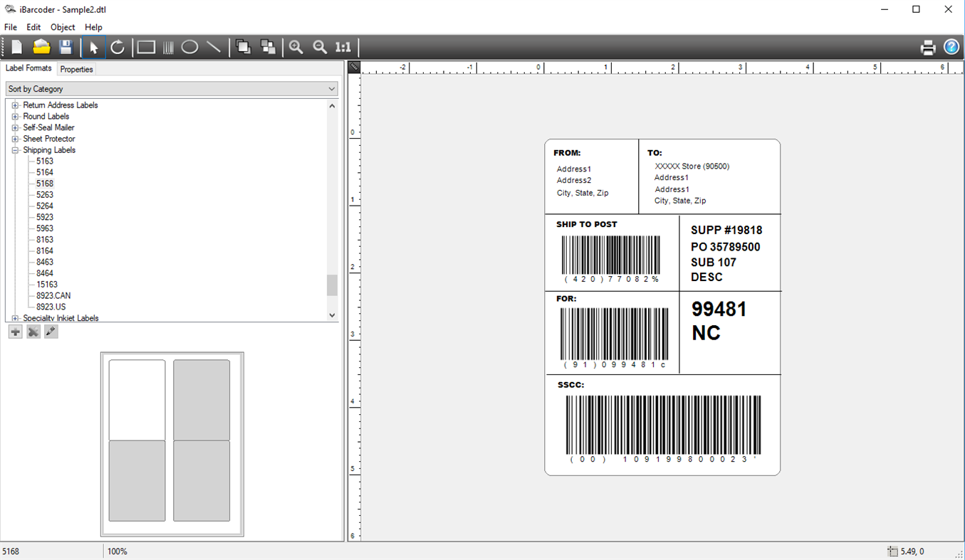Image resolution: width=965 pixels, height=560 pixels.
Task: Click scroll down arrow in formats list
Action: [332, 315]
